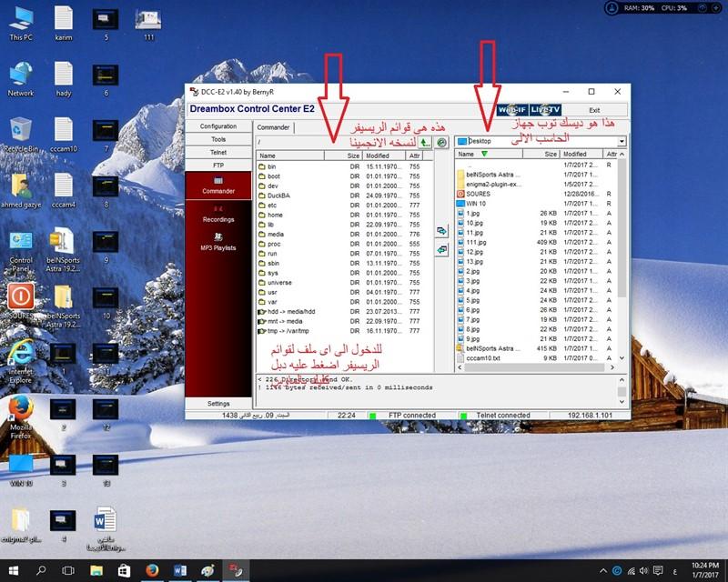
Task: Select the Commander tab
Action: click(x=274, y=127)
